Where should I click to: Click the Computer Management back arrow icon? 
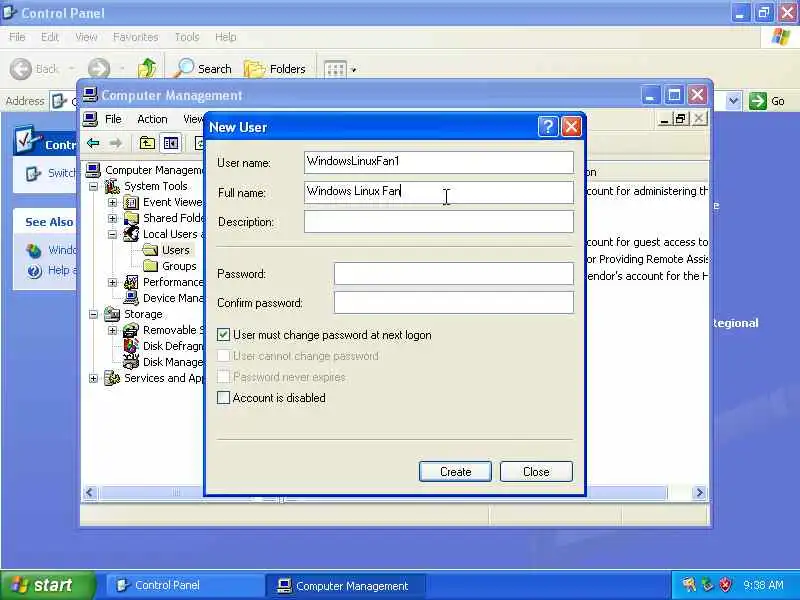click(93, 143)
